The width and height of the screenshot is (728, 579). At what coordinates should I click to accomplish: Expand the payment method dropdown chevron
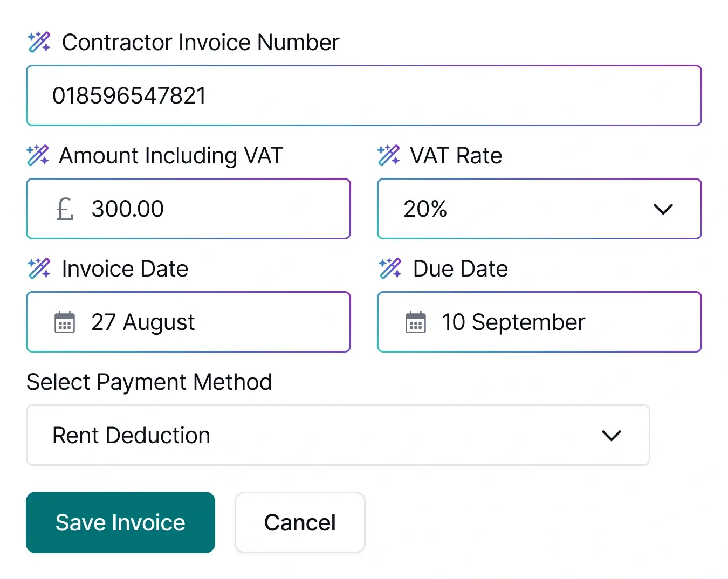(612, 435)
